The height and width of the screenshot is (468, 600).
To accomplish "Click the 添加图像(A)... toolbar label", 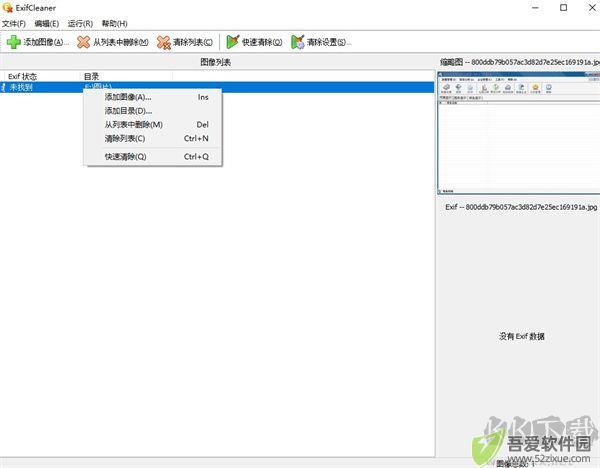I will tap(46, 42).
